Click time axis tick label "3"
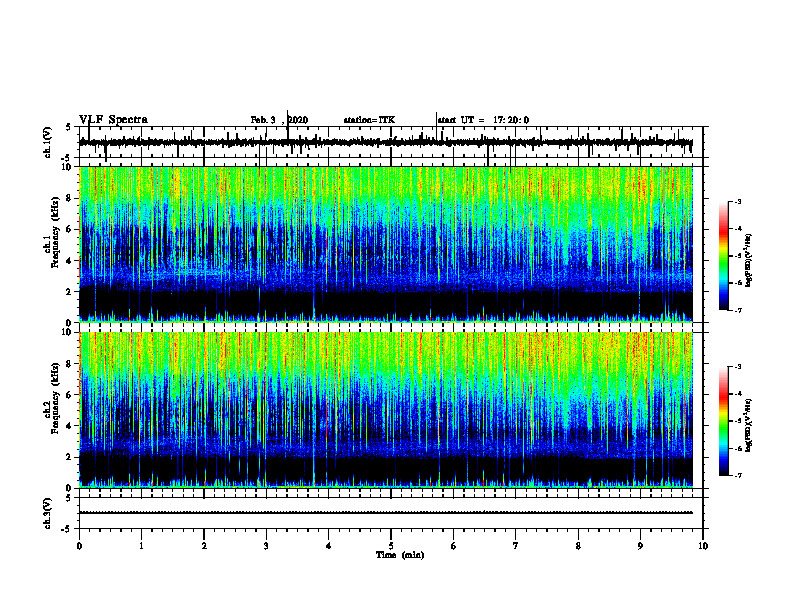792x612 pixels. (266, 546)
